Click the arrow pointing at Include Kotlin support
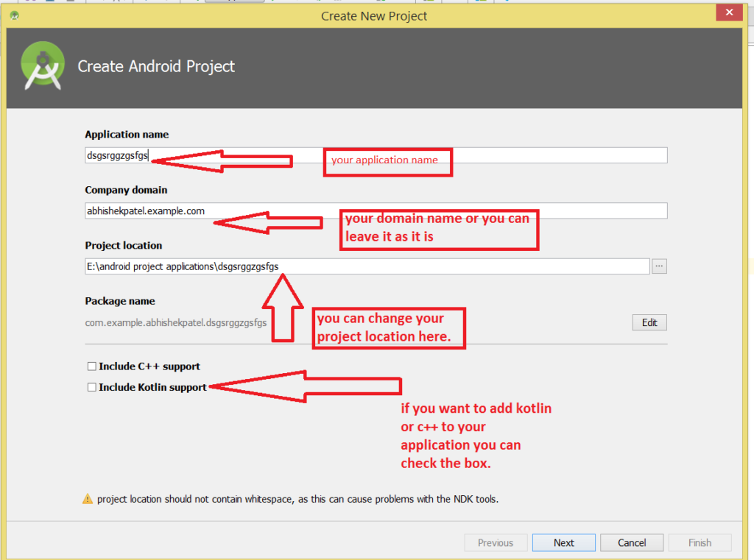The height and width of the screenshot is (560, 754). (309, 386)
